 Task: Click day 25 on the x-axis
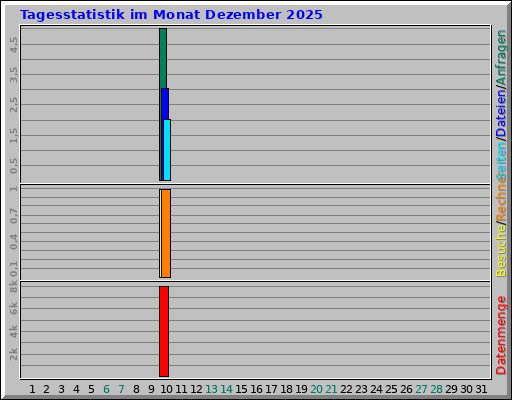pyautogui.click(x=391, y=389)
